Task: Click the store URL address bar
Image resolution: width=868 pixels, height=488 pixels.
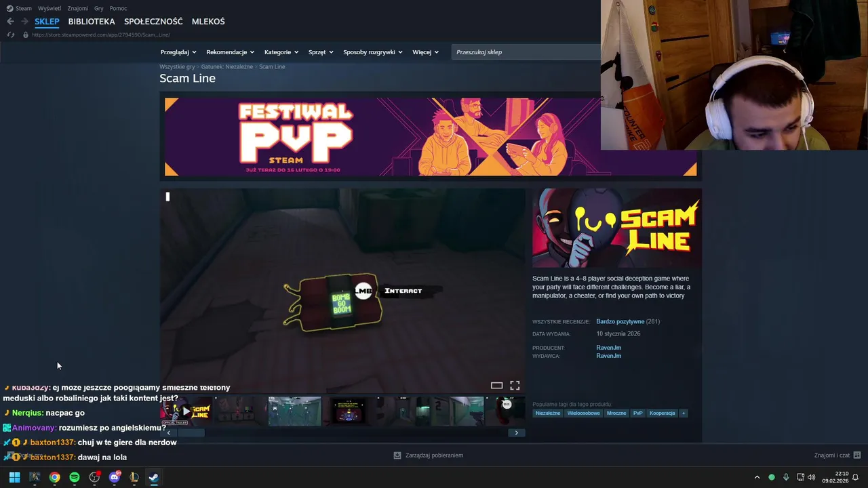Action: pos(100,35)
